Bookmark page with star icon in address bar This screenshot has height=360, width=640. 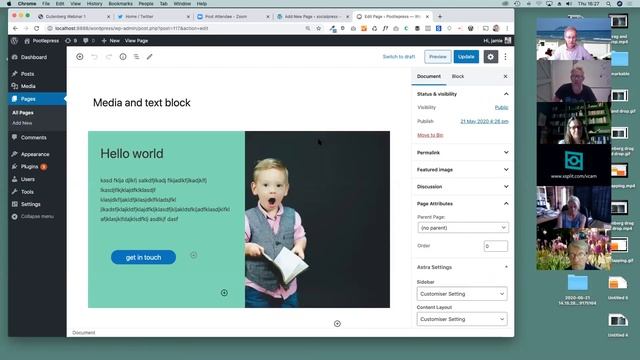319,28
